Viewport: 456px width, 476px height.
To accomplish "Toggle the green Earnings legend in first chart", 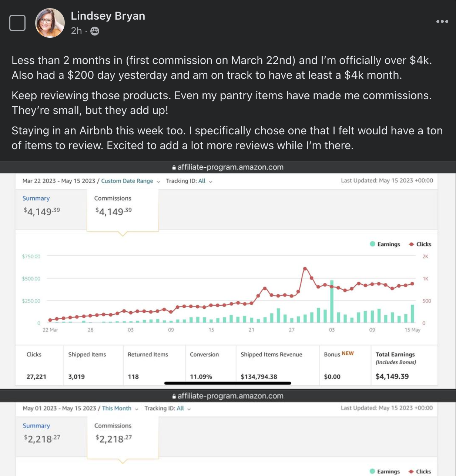I will coord(385,244).
